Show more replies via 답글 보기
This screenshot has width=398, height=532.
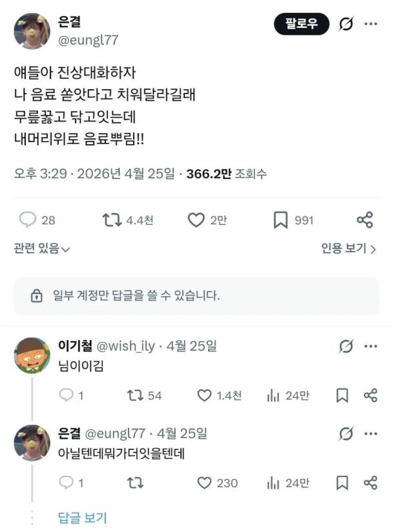pyautogui.click(x=82, y=517)
